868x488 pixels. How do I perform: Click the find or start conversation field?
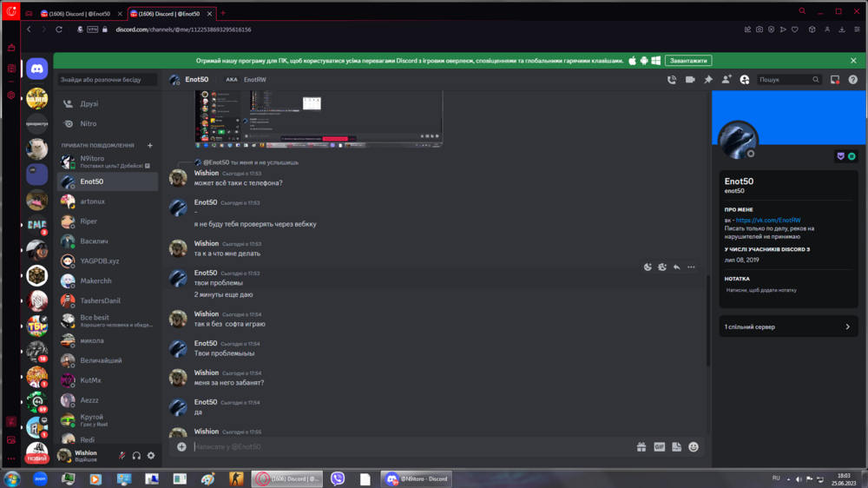(x=108, y=80)
